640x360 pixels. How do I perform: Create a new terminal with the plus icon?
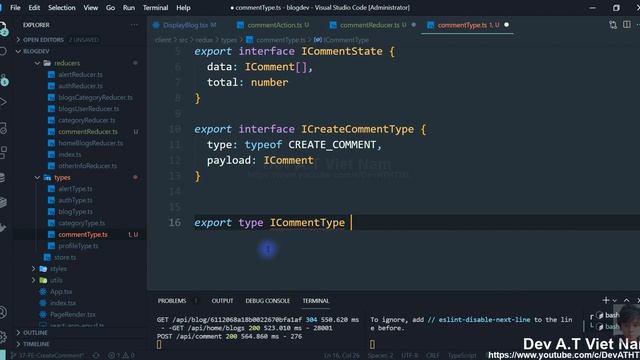click(x=606, y=300)
